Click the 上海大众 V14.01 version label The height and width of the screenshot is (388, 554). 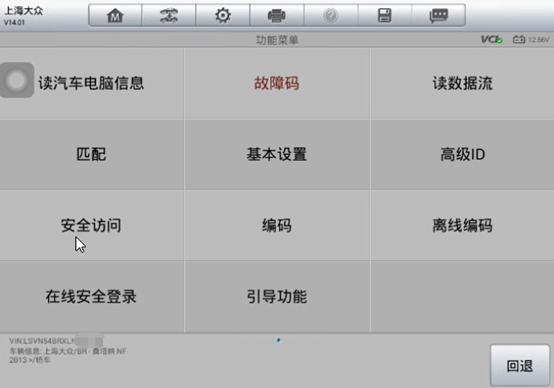tap(23, 16)
